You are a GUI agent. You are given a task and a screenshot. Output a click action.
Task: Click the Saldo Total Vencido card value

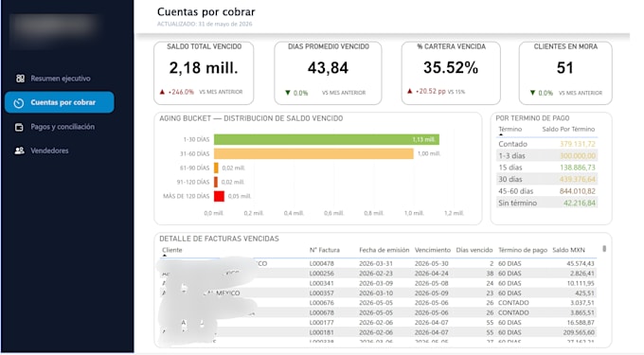[x=204, y=68]
